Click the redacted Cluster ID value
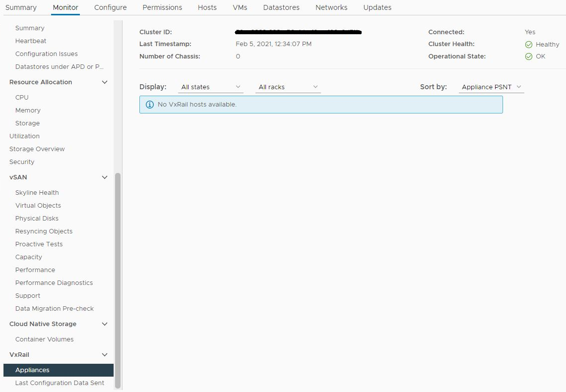The width and height of the screenshot is (566, 392). click(298, 32)
